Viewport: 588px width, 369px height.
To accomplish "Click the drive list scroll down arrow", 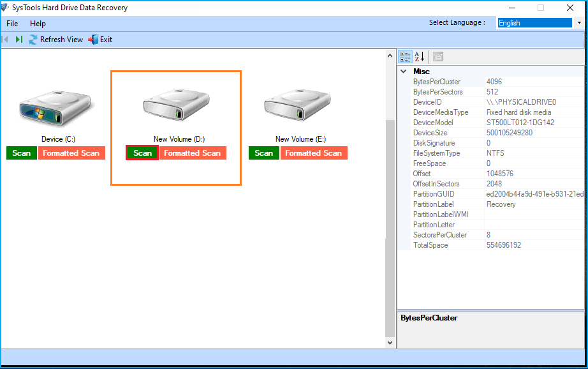I will tap(390, 342).
